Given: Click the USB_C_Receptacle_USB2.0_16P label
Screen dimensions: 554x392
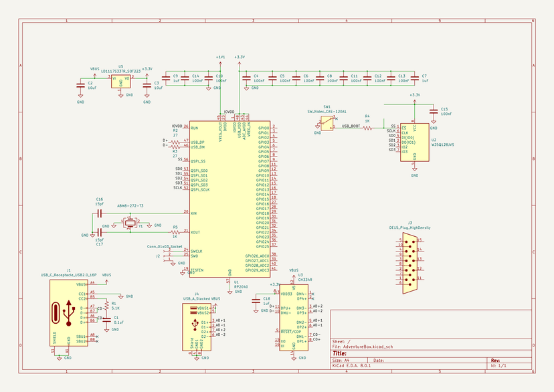Looking at the screenshot, I should coord(68,275).
